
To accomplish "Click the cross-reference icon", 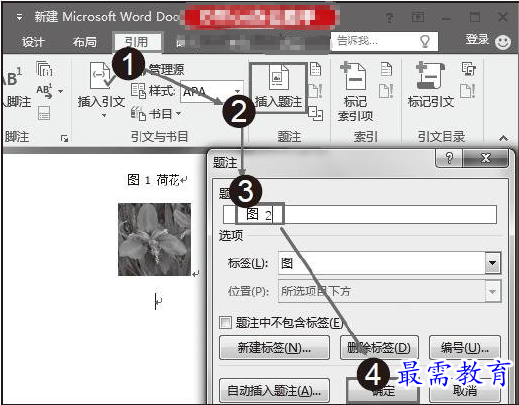I will tap(315, 113).
